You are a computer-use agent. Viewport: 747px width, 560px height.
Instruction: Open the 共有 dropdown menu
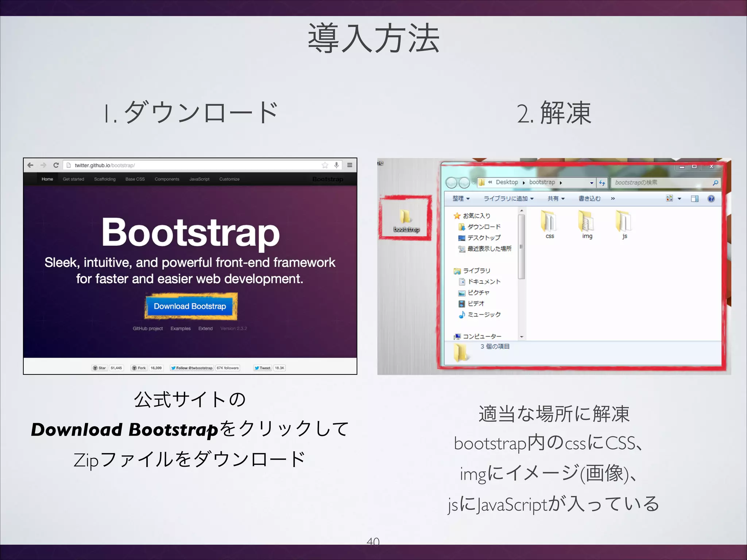(556, 198)
